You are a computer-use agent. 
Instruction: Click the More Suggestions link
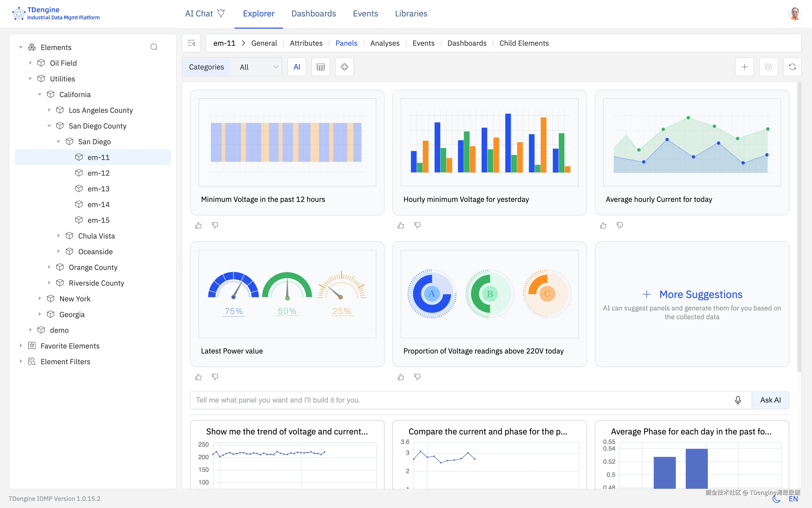700,294
